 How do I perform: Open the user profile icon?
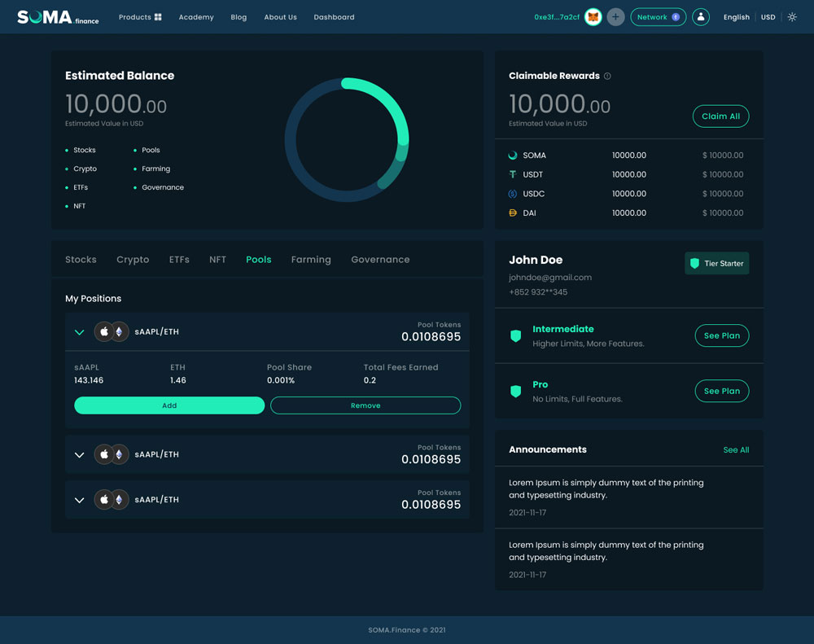pyautogui.click(x=701, y=17)
